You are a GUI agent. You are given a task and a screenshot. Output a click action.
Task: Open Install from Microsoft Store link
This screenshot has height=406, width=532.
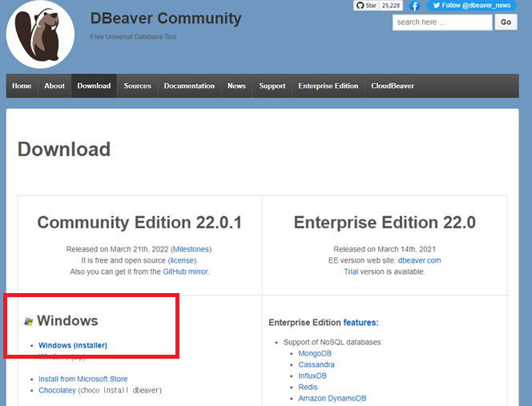click(83, 379)
